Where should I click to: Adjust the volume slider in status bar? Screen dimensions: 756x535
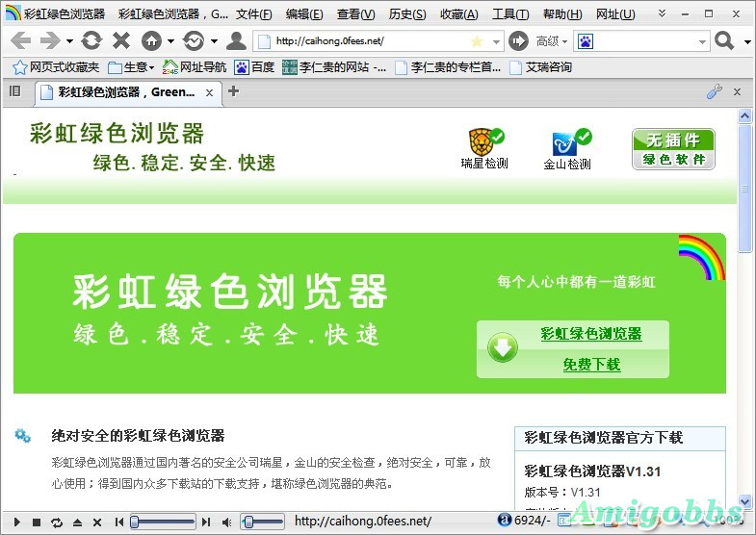tap(261, 522)
